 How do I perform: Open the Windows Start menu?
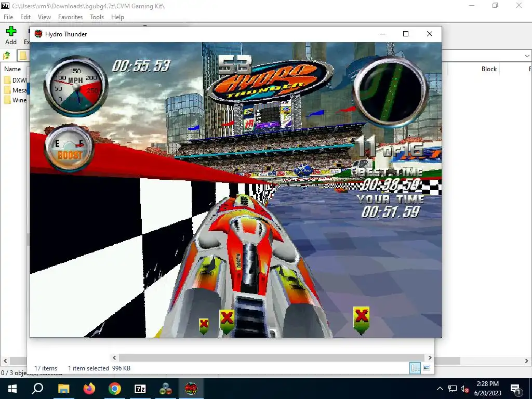point(12,389)
